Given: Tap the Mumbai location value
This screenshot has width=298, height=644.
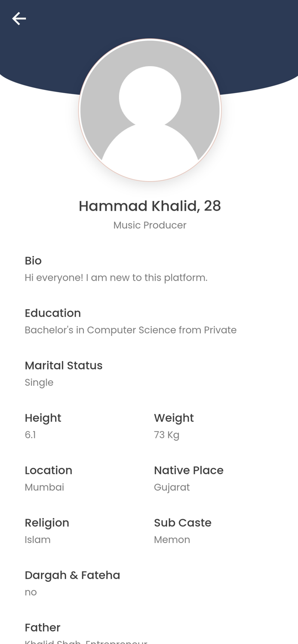Looking at the screenshot, I should [x=45, y=487].
